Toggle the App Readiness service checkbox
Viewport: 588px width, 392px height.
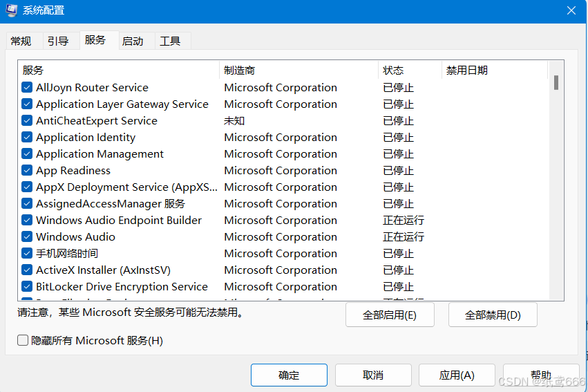(27, 171)
